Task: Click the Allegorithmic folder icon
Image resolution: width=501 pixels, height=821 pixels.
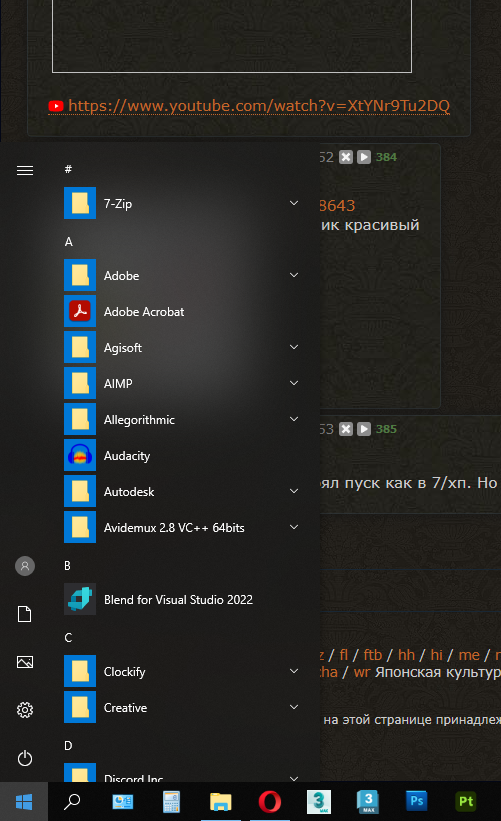Action: coord(80,419)
